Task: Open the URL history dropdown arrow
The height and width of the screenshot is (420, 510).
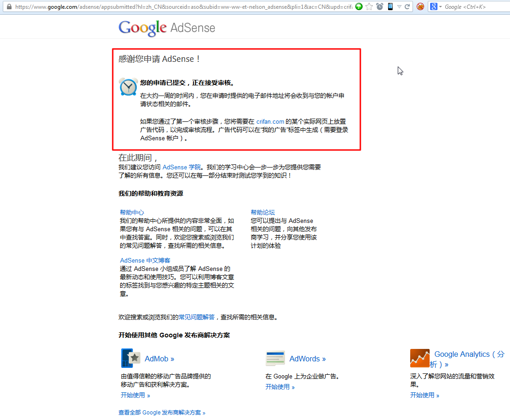Action: [399, 6]
